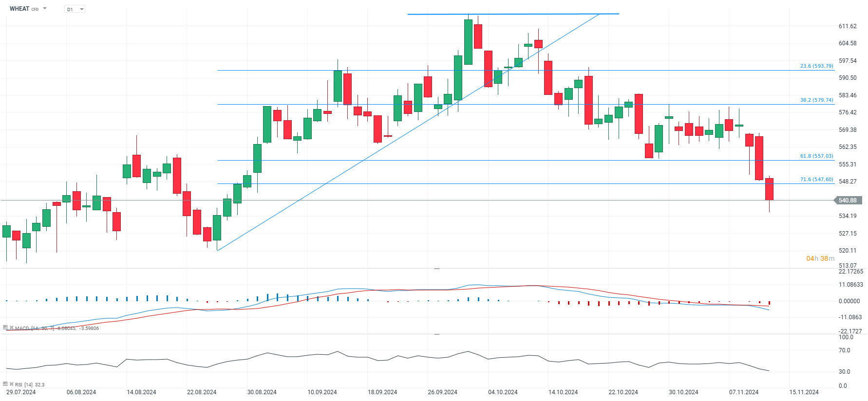The height and width of the screenshot is (401, 868).
Task: Click the current price tag 540.88
Action: (x=848, y=200)
